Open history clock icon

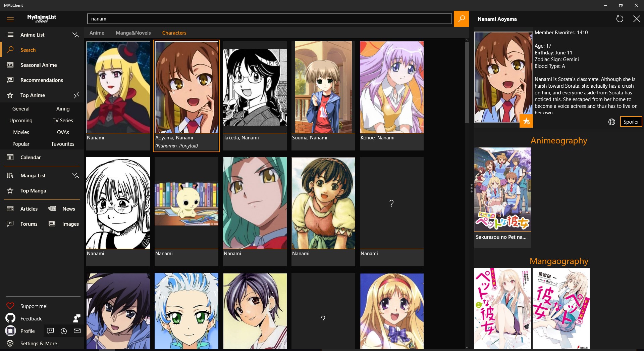coord(64,331)
